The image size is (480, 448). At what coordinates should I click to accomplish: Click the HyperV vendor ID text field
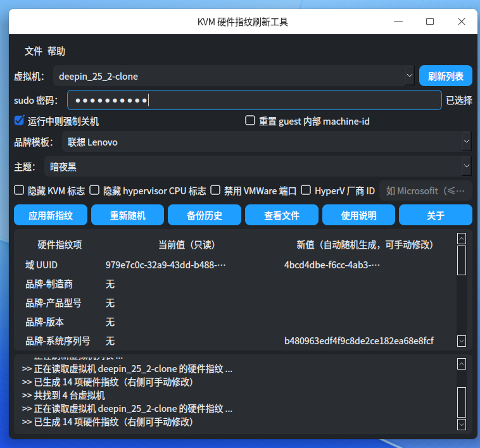click(x=426, y=190)
